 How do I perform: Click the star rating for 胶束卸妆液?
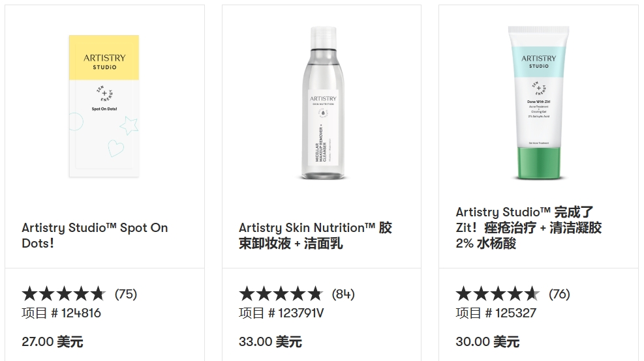[281, 294]
